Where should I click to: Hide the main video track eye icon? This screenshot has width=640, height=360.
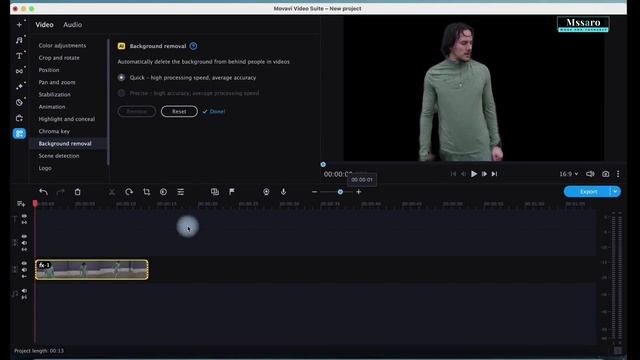pyautogui.click(x=24, y=264)
